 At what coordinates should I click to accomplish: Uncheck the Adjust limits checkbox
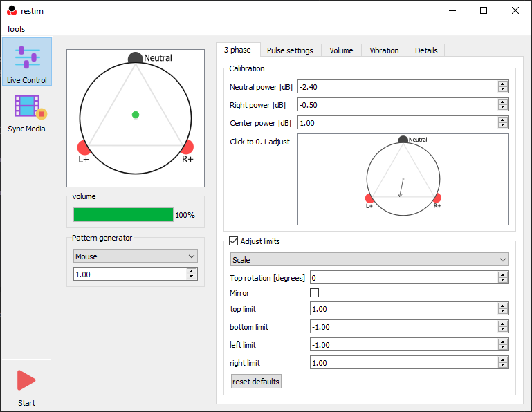233,241
